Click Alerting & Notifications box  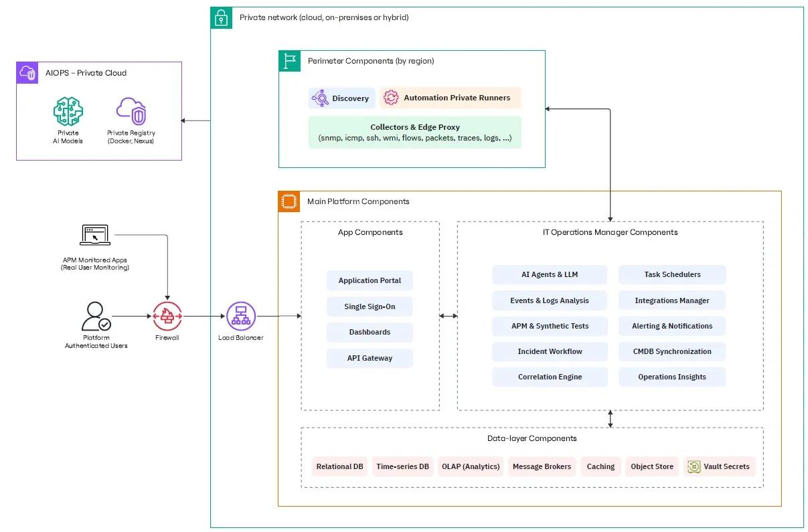pyautogui.click(x=672, y=326)
